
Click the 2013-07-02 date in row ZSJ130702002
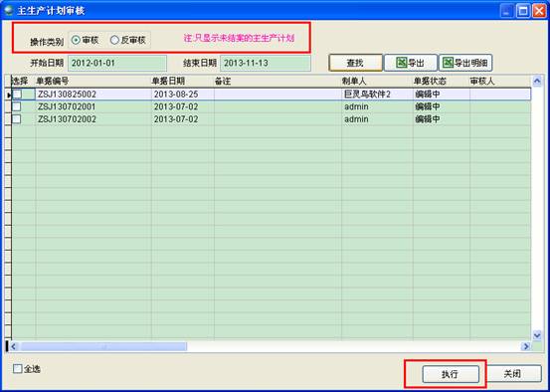pyautogui.click(x=183, y=119)
